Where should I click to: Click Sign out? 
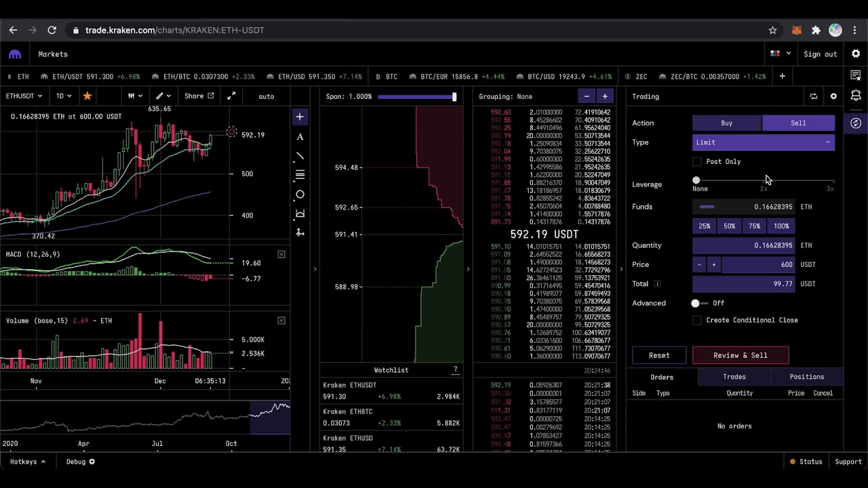[x=821, y=54]
